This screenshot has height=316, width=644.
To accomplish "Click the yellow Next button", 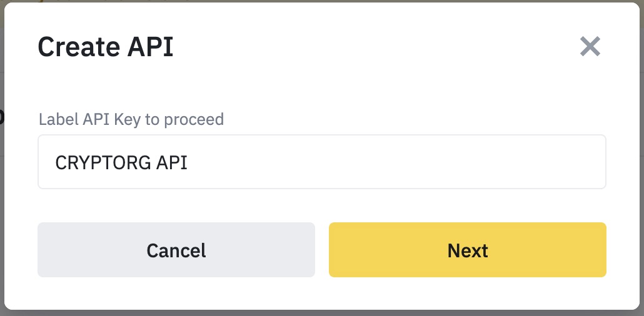I will point(467,250).
